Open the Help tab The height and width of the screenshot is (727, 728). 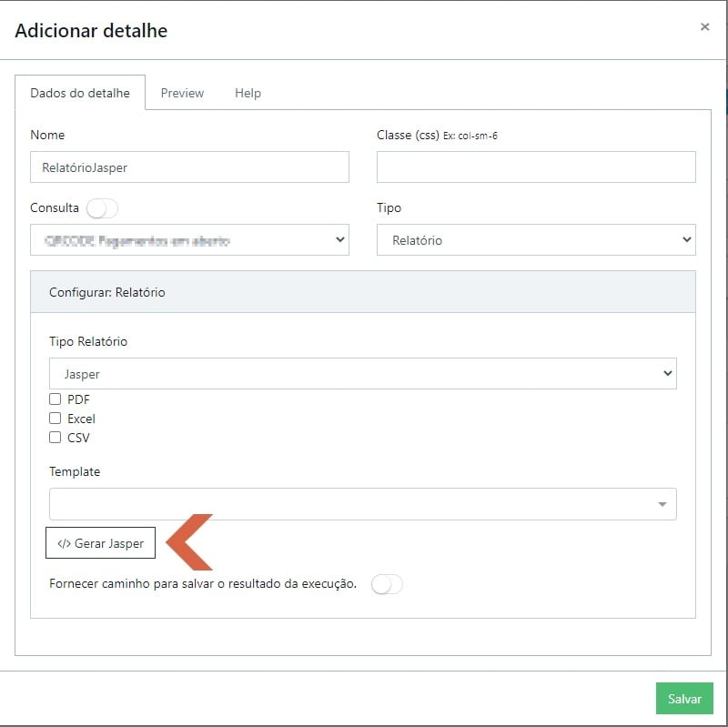248,93
